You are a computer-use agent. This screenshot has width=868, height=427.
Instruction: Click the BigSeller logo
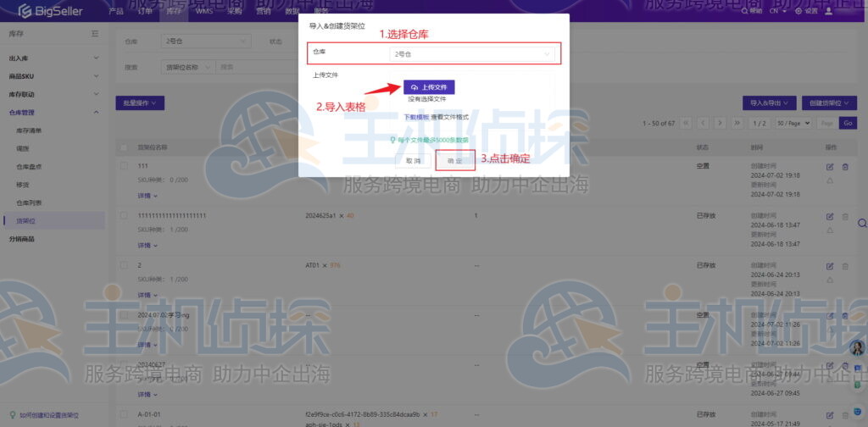click(50, 11)
